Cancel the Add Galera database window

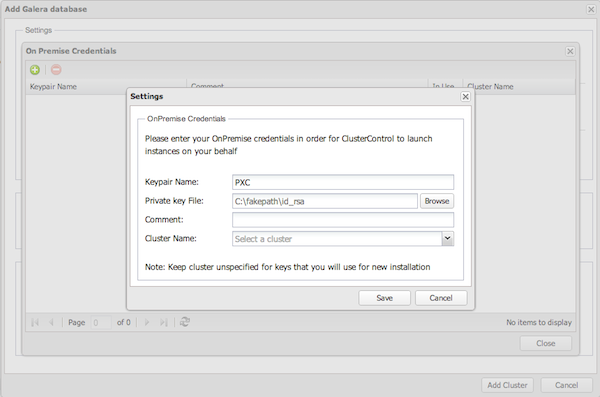(567, 385)
